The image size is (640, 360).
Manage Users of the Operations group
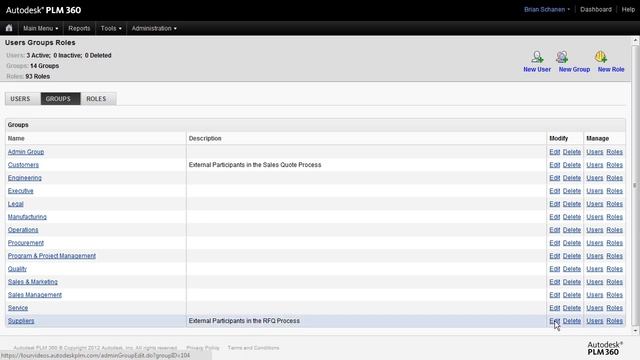[595, 230]
